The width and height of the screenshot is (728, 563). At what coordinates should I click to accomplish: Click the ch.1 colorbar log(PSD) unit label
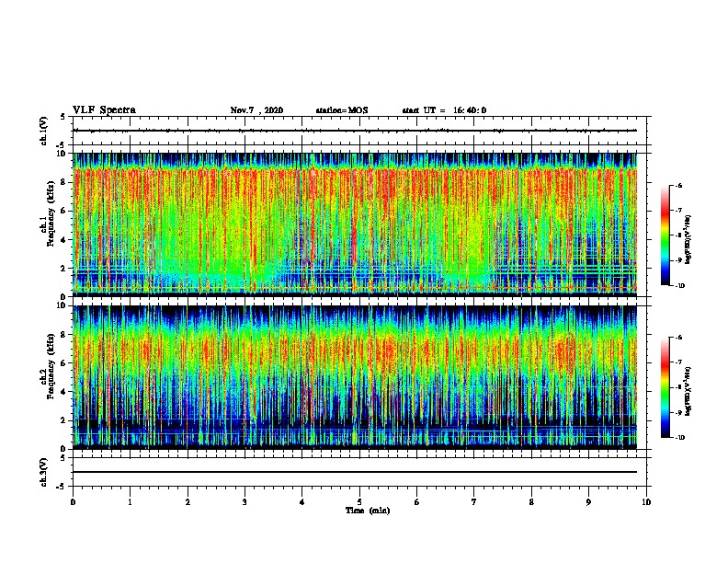tap(688, 239)
